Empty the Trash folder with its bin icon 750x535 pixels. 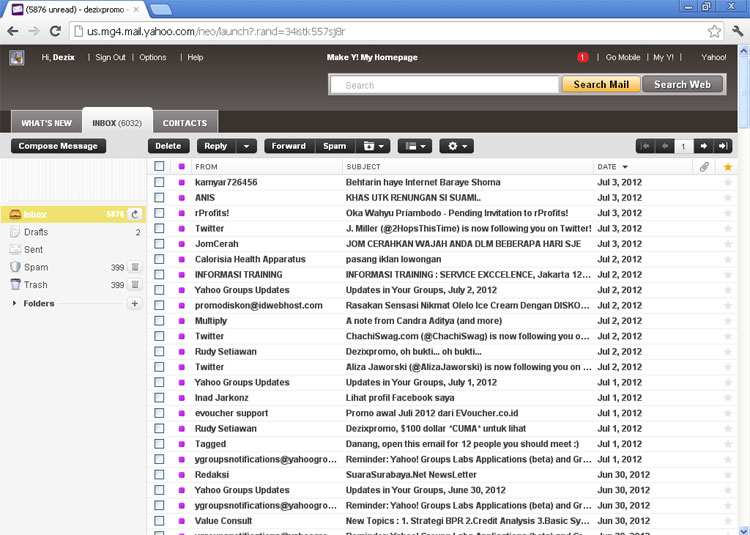[x=135, y=285]
